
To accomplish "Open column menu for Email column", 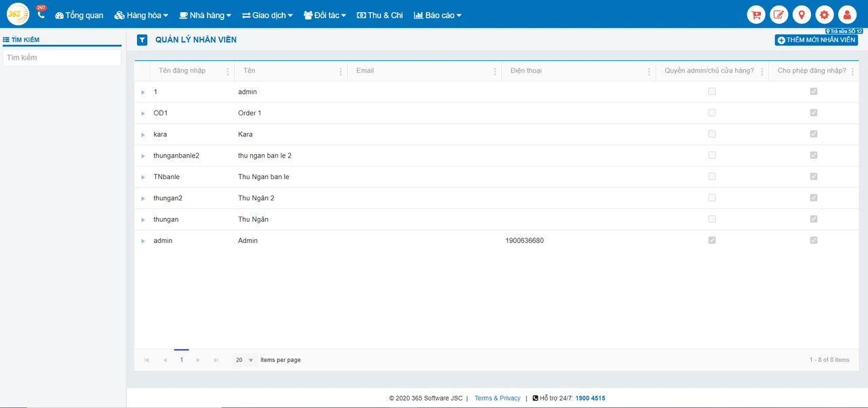I will (495, 71).
